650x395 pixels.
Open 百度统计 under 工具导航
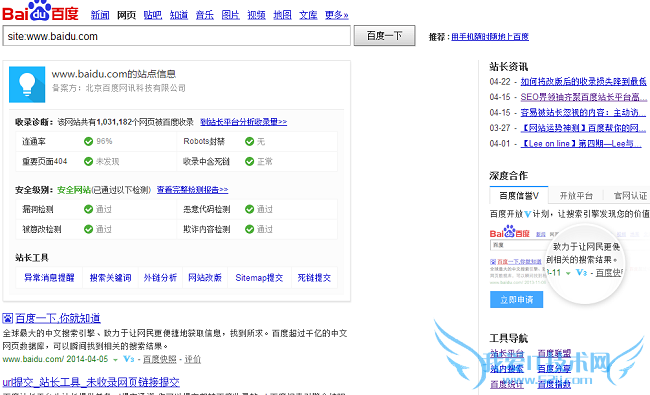(507, 385)
